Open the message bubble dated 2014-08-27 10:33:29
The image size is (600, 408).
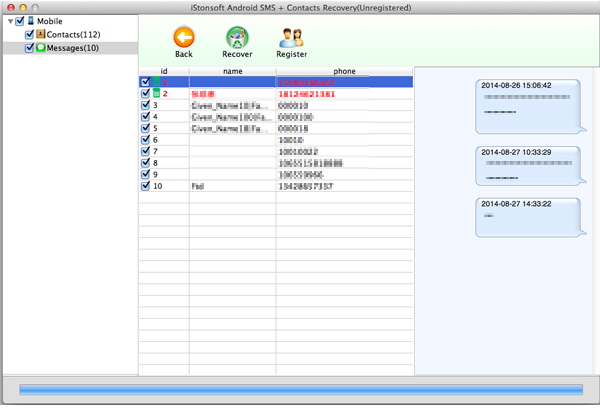(529, 164)
